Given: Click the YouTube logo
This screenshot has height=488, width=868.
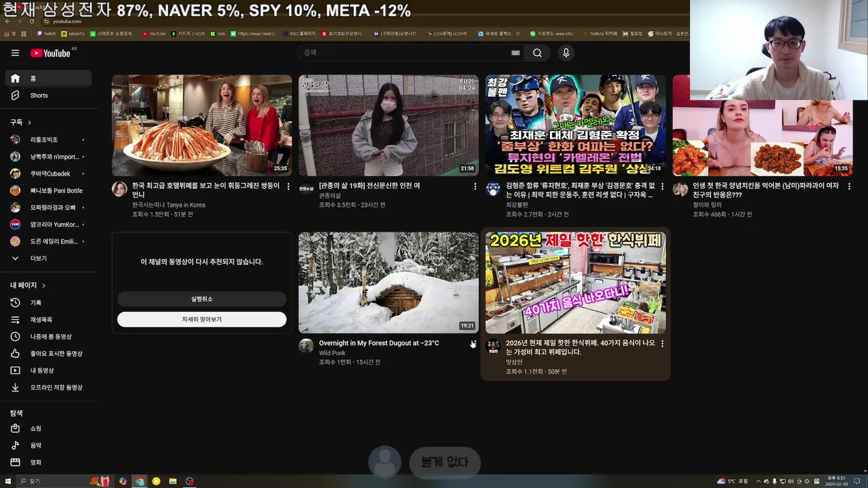Looking at the screenshot, I should [x=51, y=53].
